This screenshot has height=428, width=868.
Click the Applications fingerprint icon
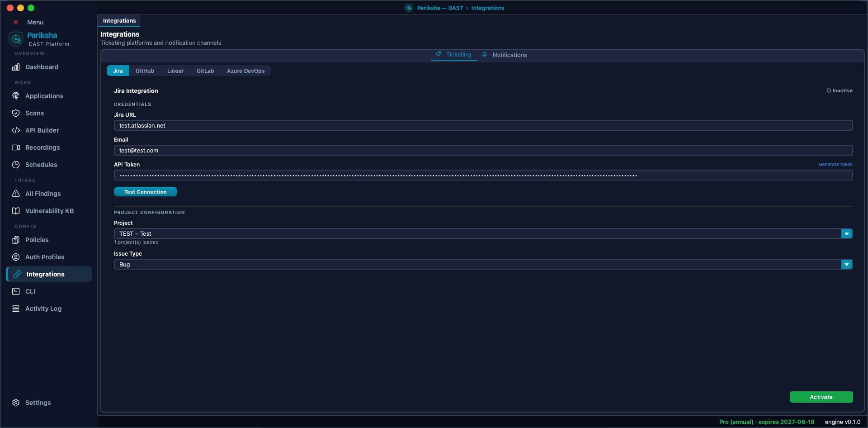pyautogui.click(x=16, y=96)
